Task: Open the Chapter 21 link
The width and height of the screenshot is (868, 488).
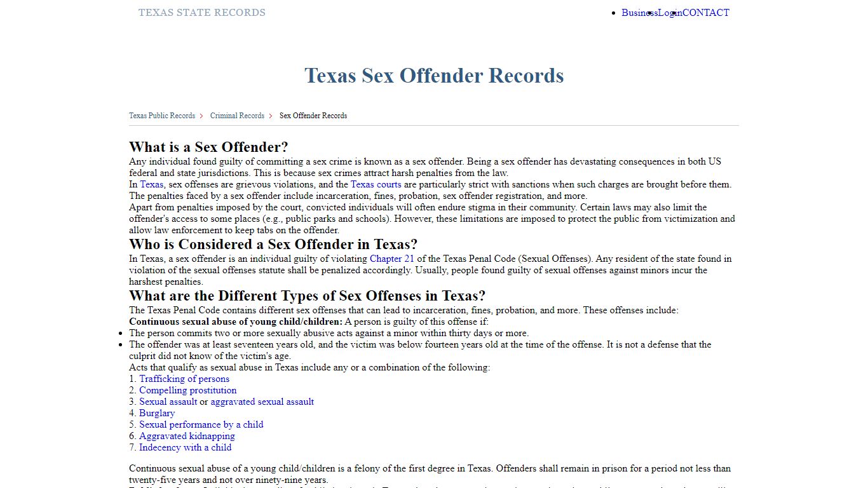Action: tap(392, 259)
